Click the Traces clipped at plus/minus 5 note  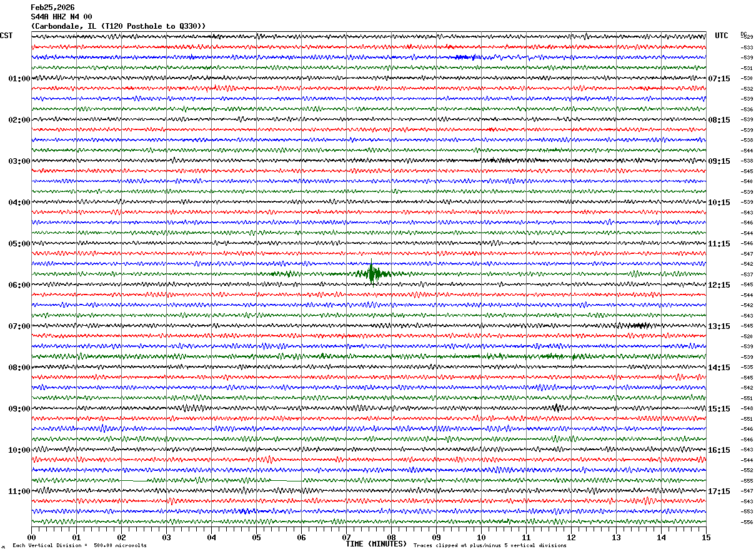(490, 546)
